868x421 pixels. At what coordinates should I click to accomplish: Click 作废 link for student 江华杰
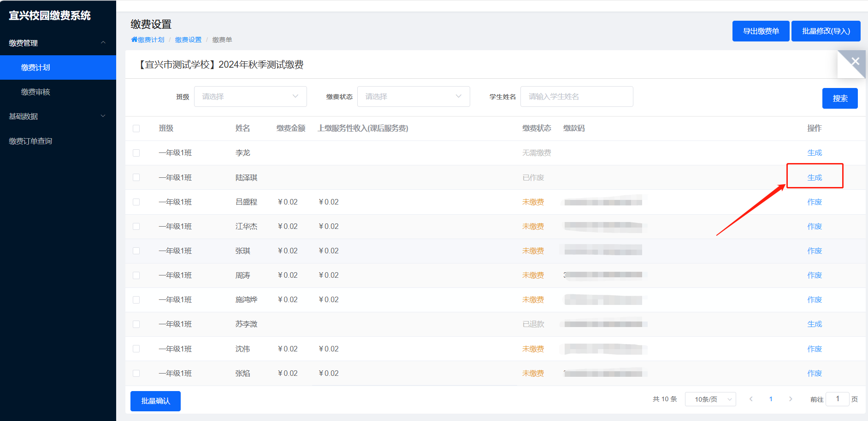815,226
